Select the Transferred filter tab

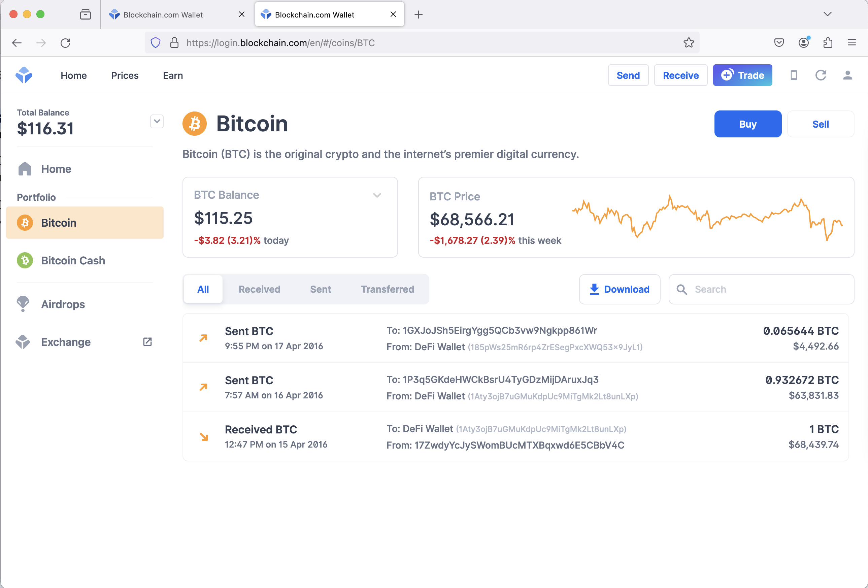[x=387, y=289]
